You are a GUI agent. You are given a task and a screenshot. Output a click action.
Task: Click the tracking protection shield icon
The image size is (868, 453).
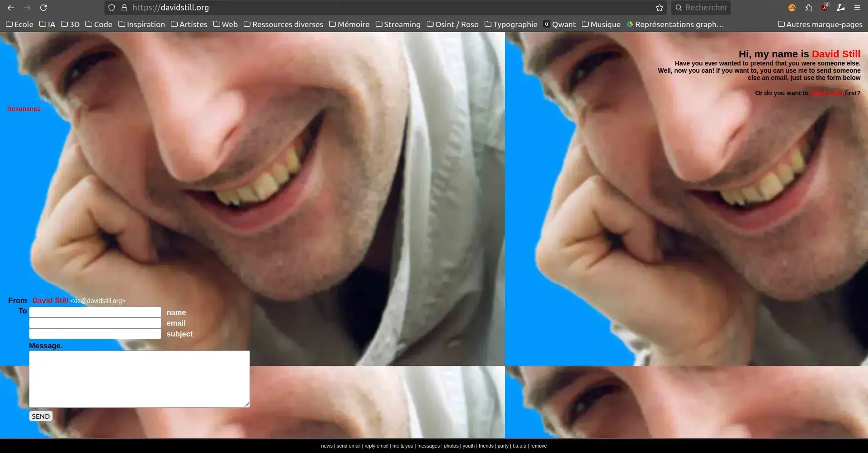click(112, 8)
